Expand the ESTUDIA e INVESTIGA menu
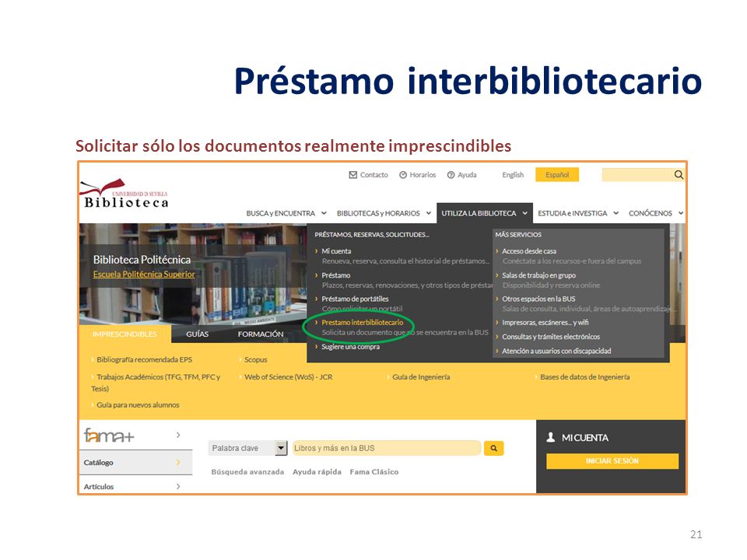Screen dimensions: 747x560 pos(578,213)
